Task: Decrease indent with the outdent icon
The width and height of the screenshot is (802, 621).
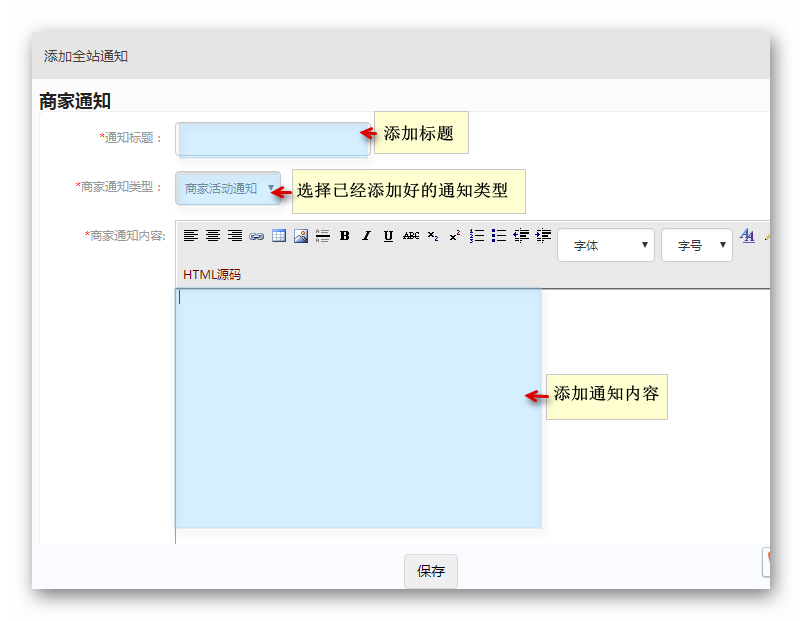Action: (x=521, y=235)
